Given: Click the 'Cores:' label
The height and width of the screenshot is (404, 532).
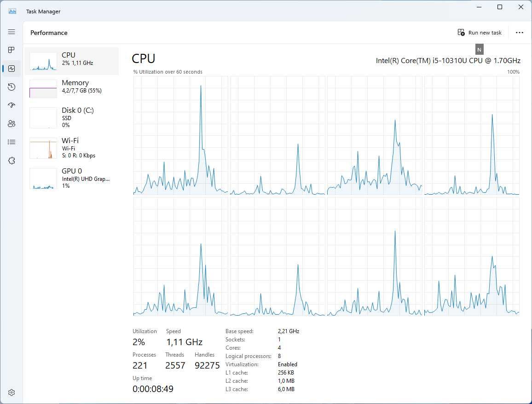Looking at the screenshot, I should (233, 348).
